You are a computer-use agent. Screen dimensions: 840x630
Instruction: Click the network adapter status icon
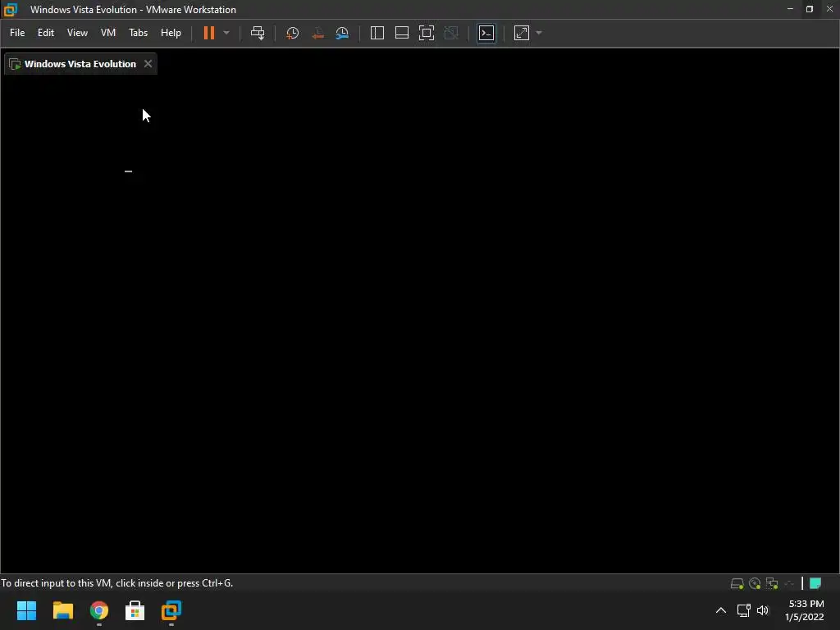(x=772, y=583)
